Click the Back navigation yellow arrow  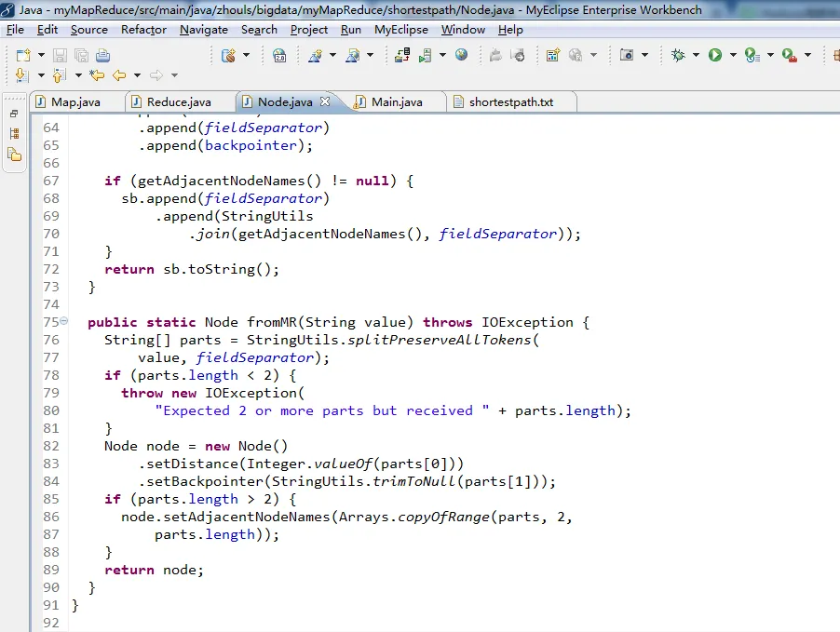point(119,75)
